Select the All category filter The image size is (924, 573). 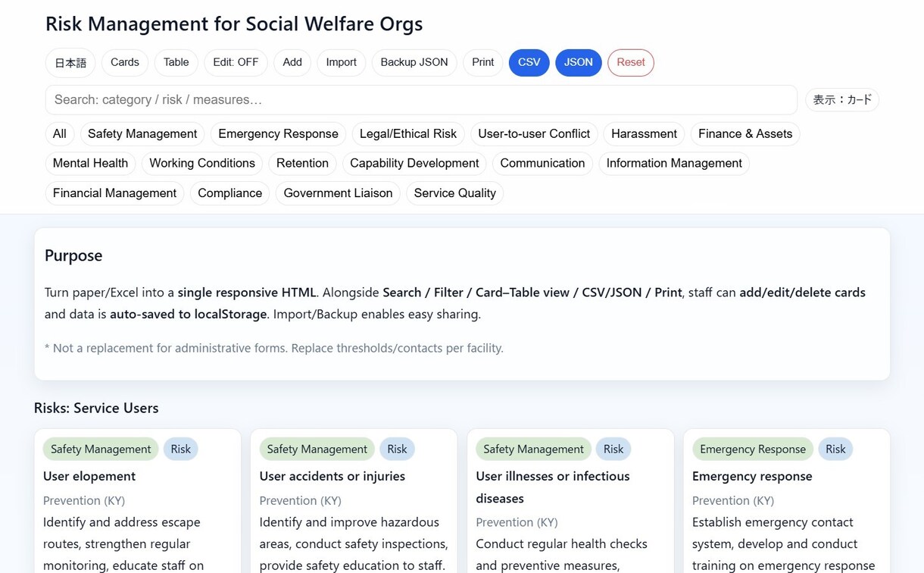coord(60,134)
